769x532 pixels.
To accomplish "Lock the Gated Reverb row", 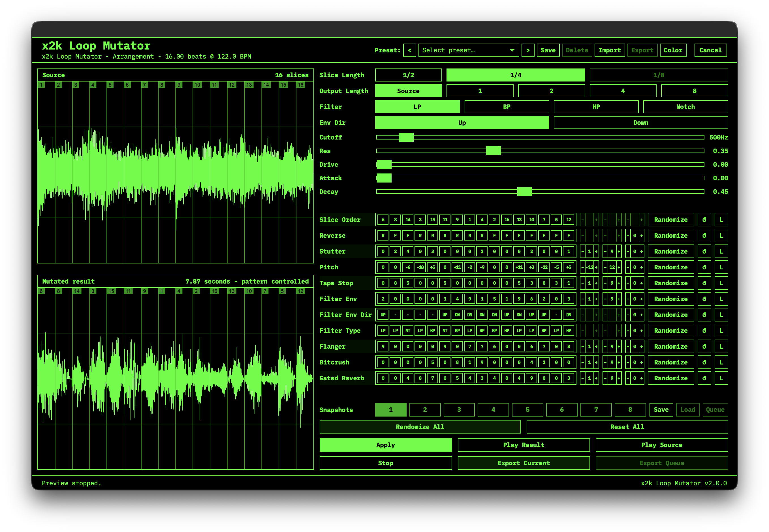I will click(x=721, y=378).
